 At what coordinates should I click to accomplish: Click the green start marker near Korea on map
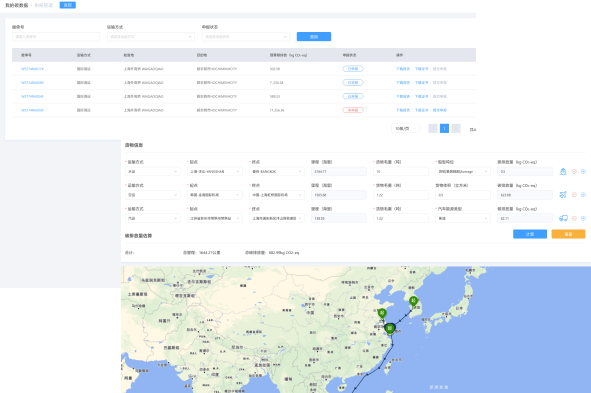coord(413,301)
